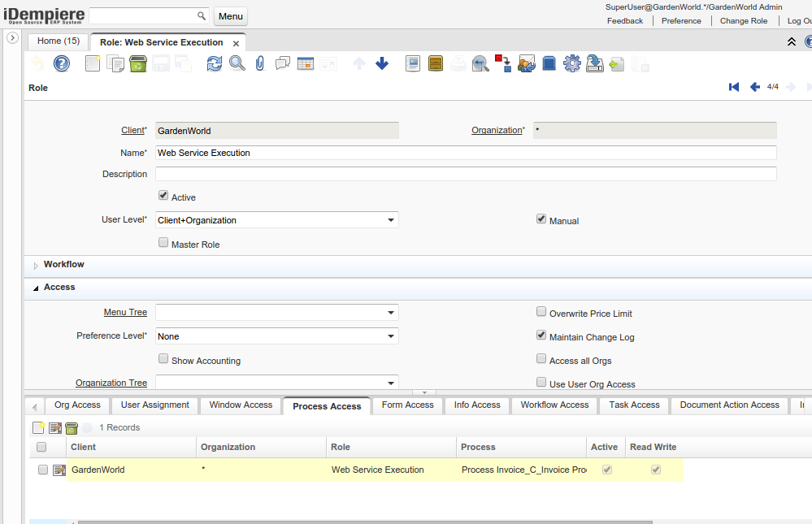Image resolution: width=812 pixels, height=524 pixels.
Task: Open the Find record magnifier icon
Action: pyautogui.click(x=237, y=63)
